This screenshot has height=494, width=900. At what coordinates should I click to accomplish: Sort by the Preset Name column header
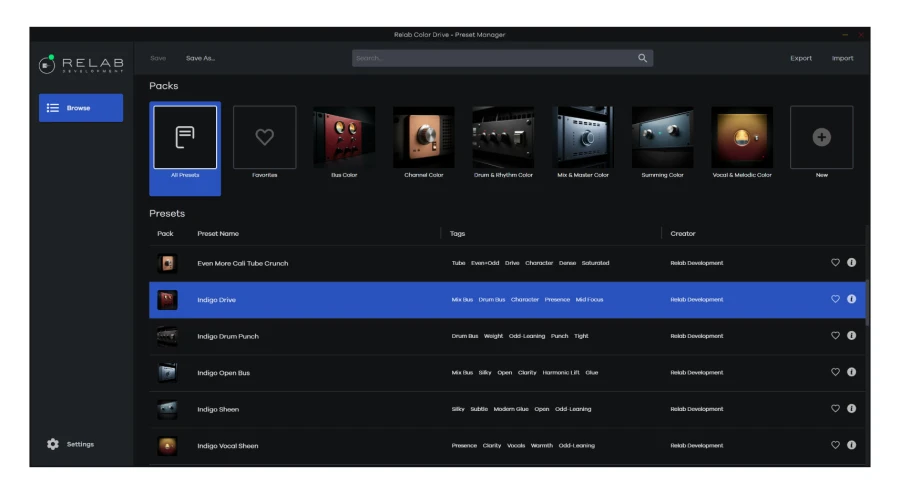tap(218, 234)
